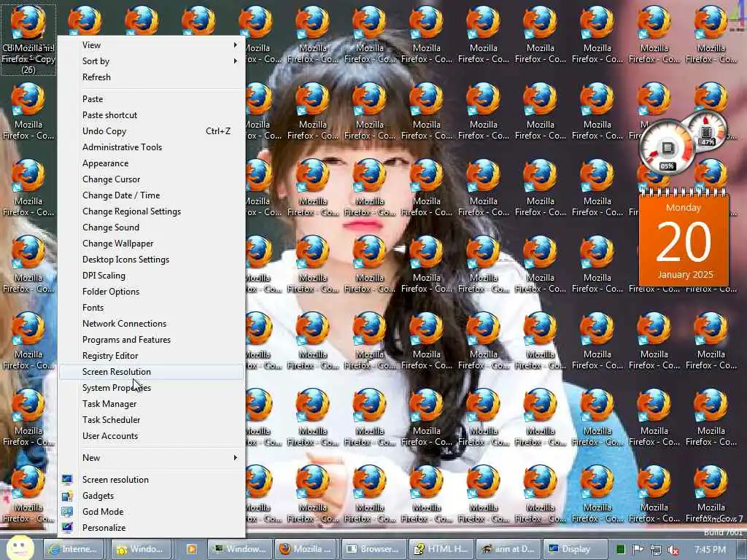Open the HTML H... help taskbar button
This screenshot has width=747, height=560.
pyautogui.click(x=441, y=549)
